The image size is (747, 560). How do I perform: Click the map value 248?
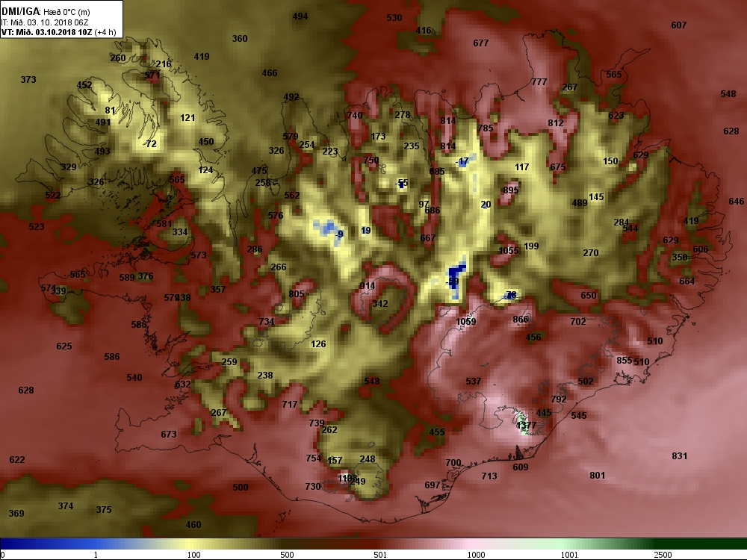tap(368, 459)
